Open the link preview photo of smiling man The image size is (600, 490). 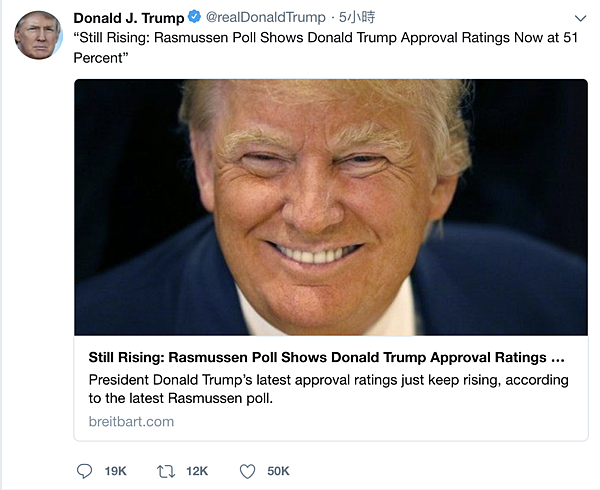[331, 207]
